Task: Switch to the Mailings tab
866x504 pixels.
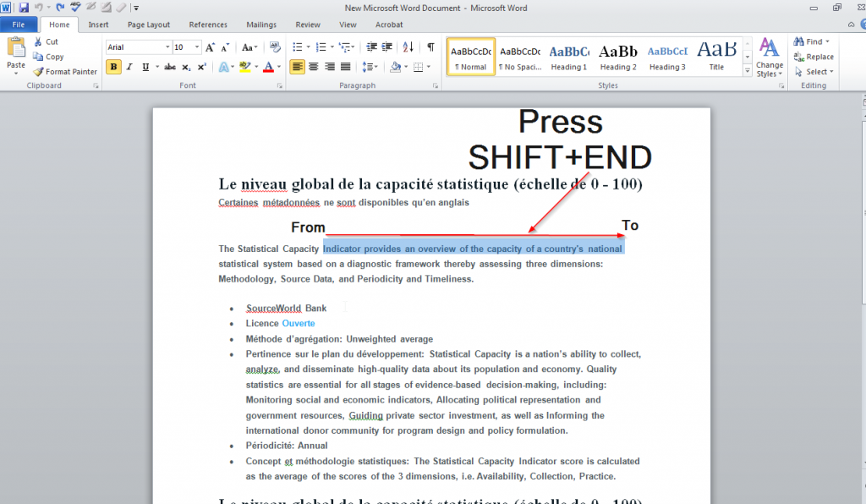Action: (x=261, y=25)
